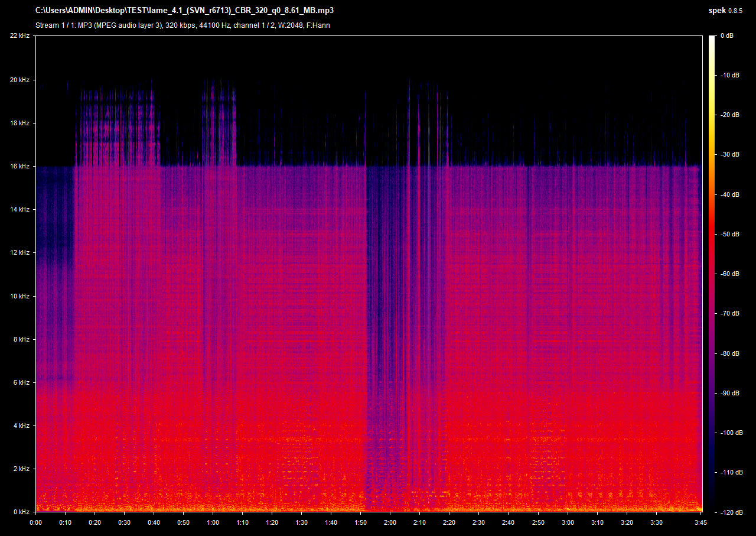The height and width of the screenshot is (536, 756).
Task: Click the '10 kHz' frequency axis label
Action: tap(19, 296)
